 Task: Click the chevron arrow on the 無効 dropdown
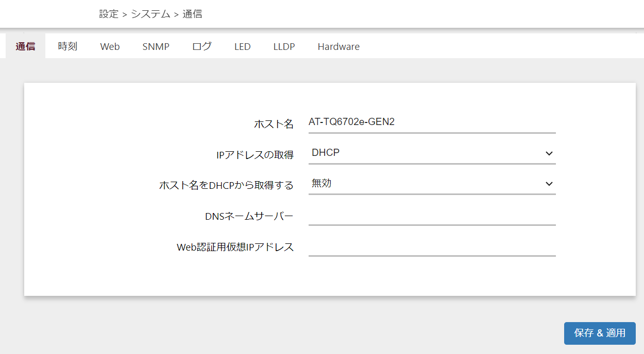coord(549,184)
